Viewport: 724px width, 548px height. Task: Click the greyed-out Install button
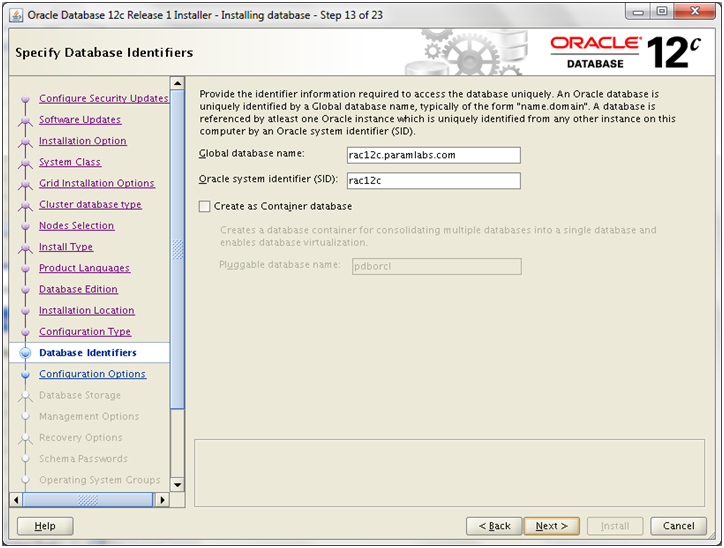615,526
